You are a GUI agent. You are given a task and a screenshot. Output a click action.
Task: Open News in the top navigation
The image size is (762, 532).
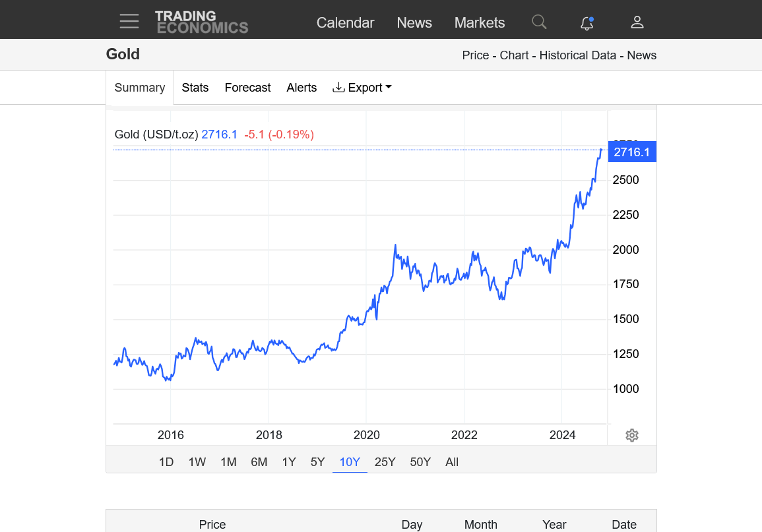[414, 22]
